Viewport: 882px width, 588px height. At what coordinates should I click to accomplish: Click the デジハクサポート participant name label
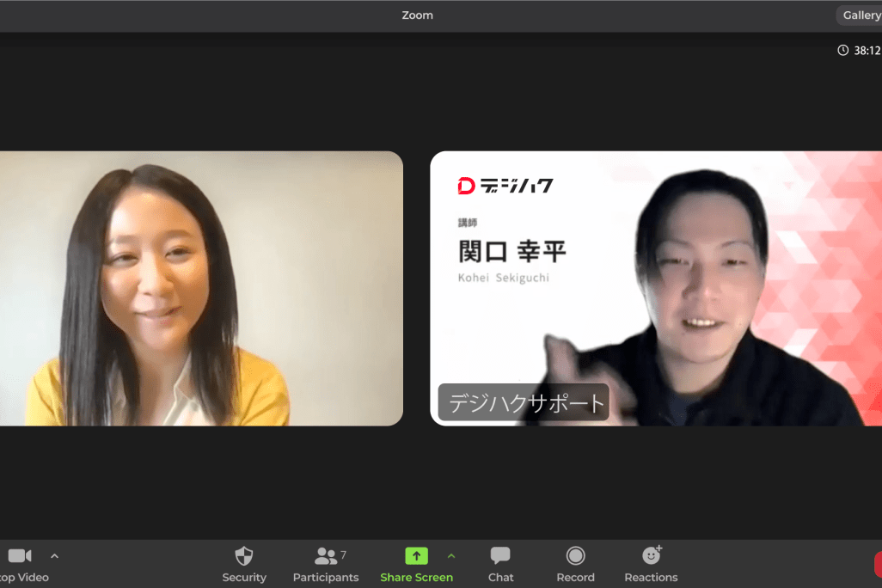point(524,402)
